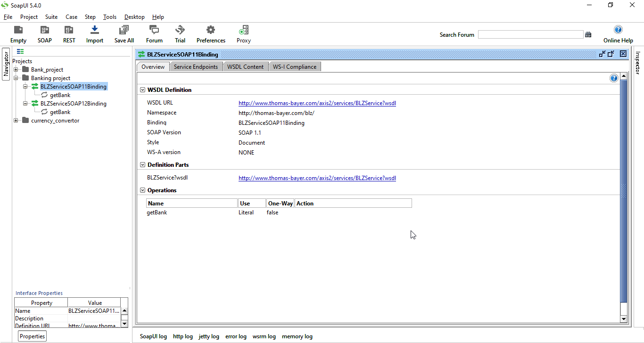The width and height of the screenshot is (644, 343).
Task: Open the Desktop menu
Action: (134, 16)
